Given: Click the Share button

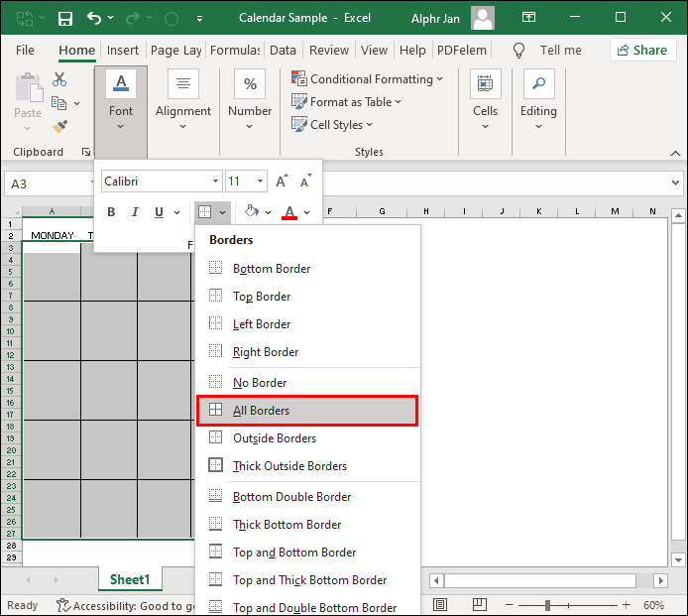Looking at the screenshot, I should (641, 51).
